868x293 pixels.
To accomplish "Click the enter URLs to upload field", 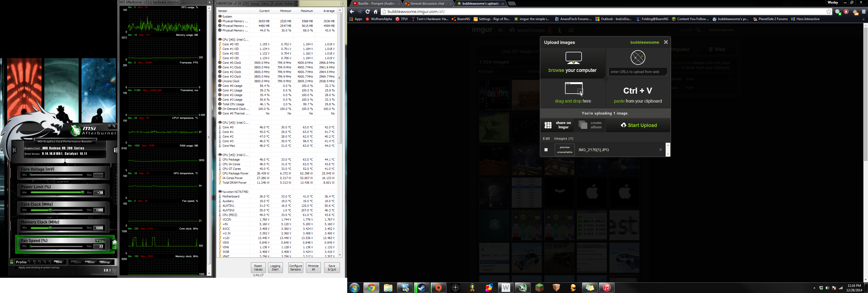I will [638, 71].
